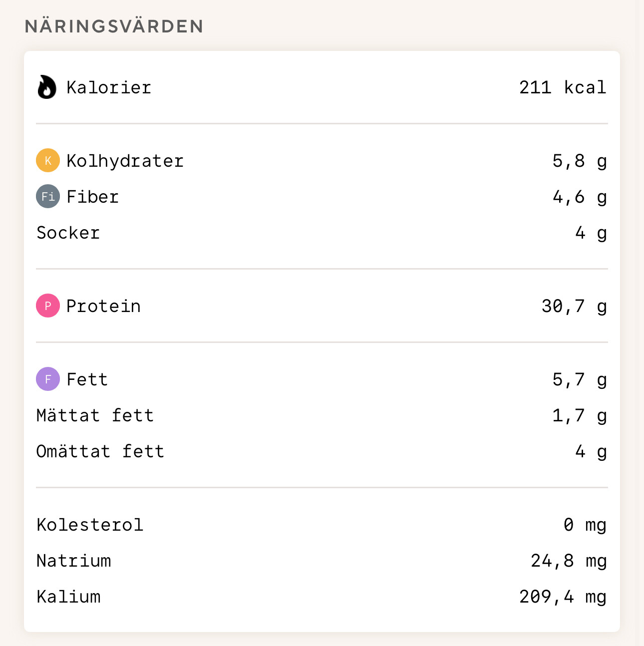Select the Kalorier label
644x646 pixels.
point(109,87)
